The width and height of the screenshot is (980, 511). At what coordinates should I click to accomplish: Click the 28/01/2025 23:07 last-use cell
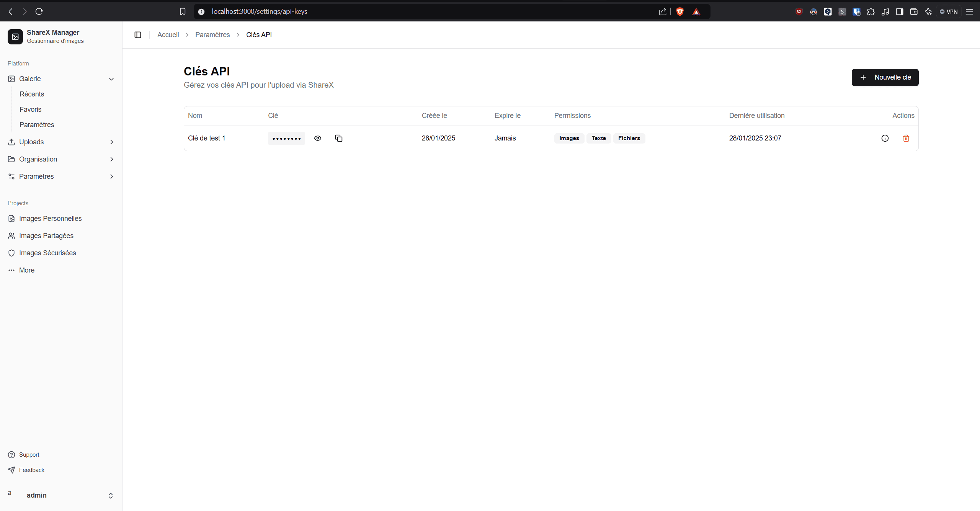click(x=755, y=138)
